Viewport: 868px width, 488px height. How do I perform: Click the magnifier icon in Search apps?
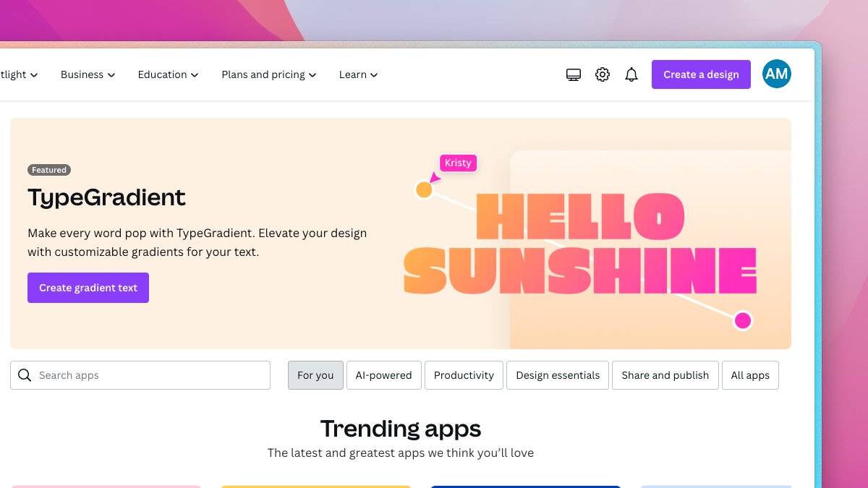click(25, 375)
